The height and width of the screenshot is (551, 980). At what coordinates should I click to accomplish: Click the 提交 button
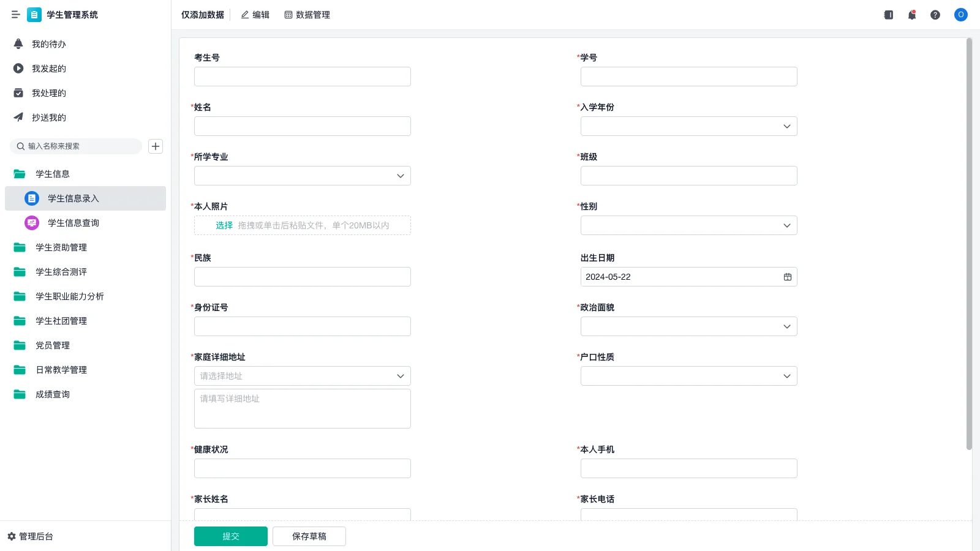pyautogui.click(x=230, y=536)
